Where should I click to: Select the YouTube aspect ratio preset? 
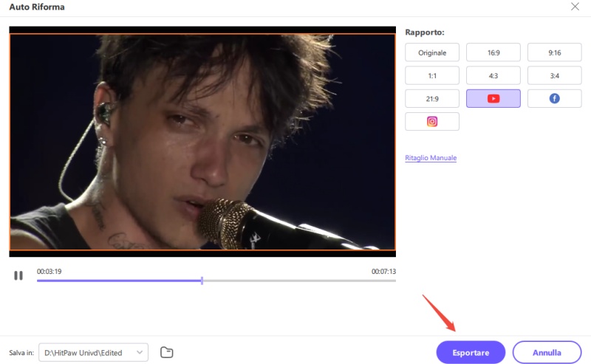(493, 98)
